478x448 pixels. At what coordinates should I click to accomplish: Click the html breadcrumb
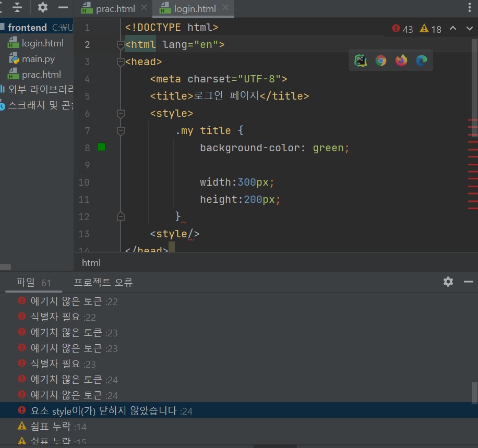coord(91,263)
